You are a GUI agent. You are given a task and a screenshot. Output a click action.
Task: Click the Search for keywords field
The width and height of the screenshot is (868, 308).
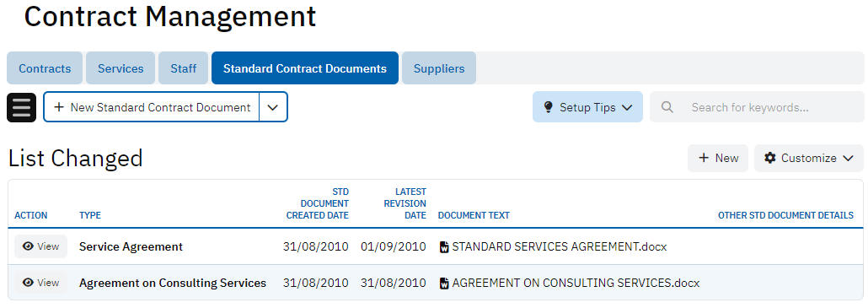coord(757,107)
